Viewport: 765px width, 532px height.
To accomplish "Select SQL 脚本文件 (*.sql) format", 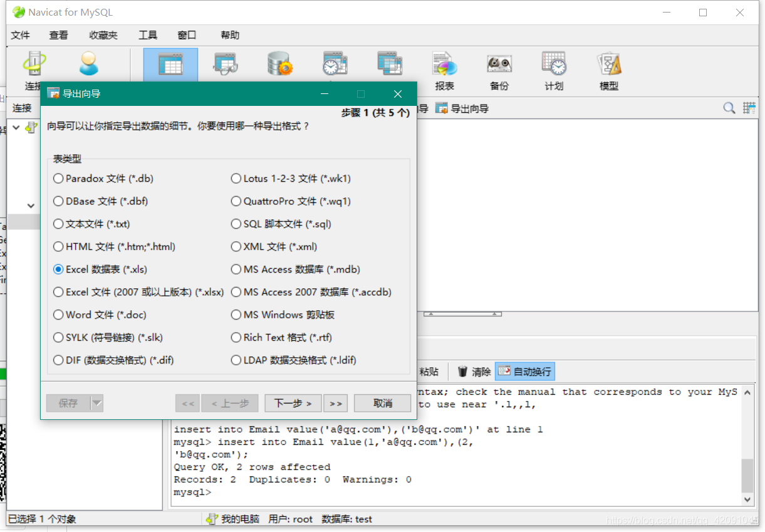I will (x=281, y=224).
